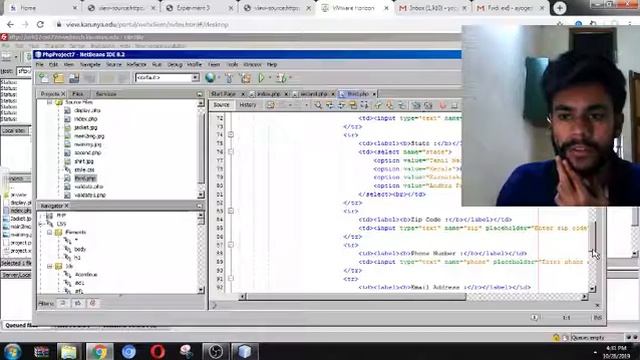Click the editor last-edit toolbar icon beside History
640x360 pixels.
pos(270,105)
